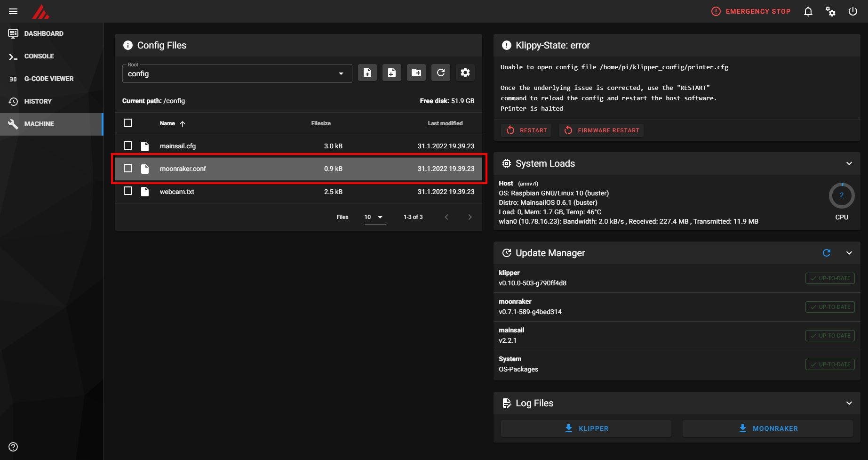Download the Klipper log file
Viewport: 868px width, 460px height.
(x=586, y=428)
